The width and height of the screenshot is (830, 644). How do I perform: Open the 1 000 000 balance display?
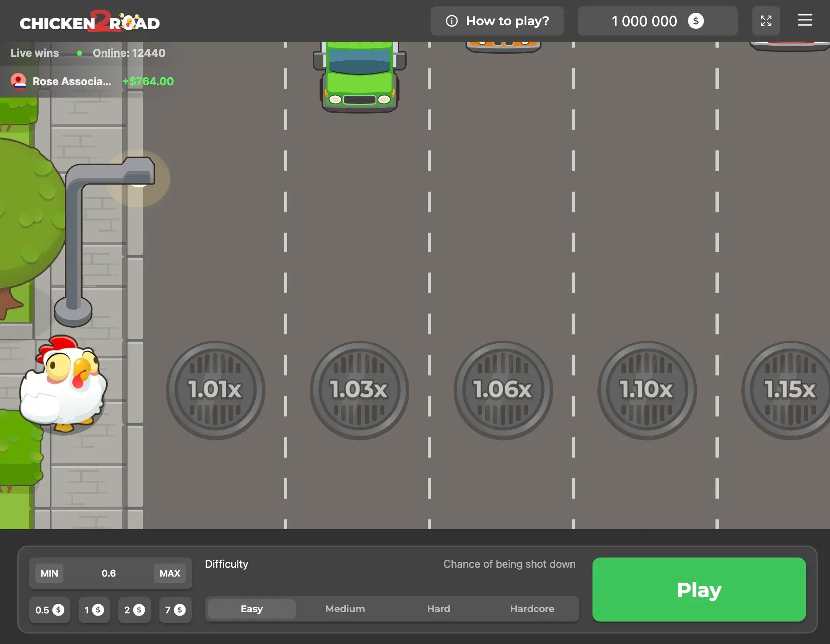click(x=657, y=21)
